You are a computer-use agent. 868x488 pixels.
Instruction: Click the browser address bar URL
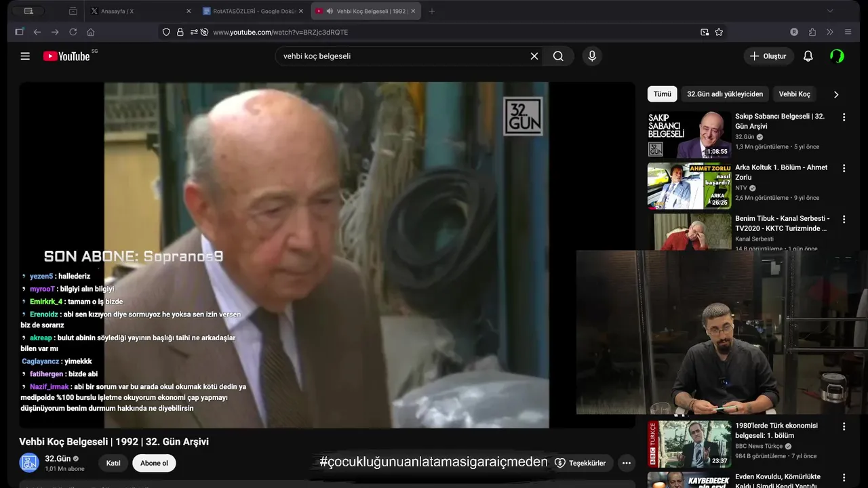point(280,32)
